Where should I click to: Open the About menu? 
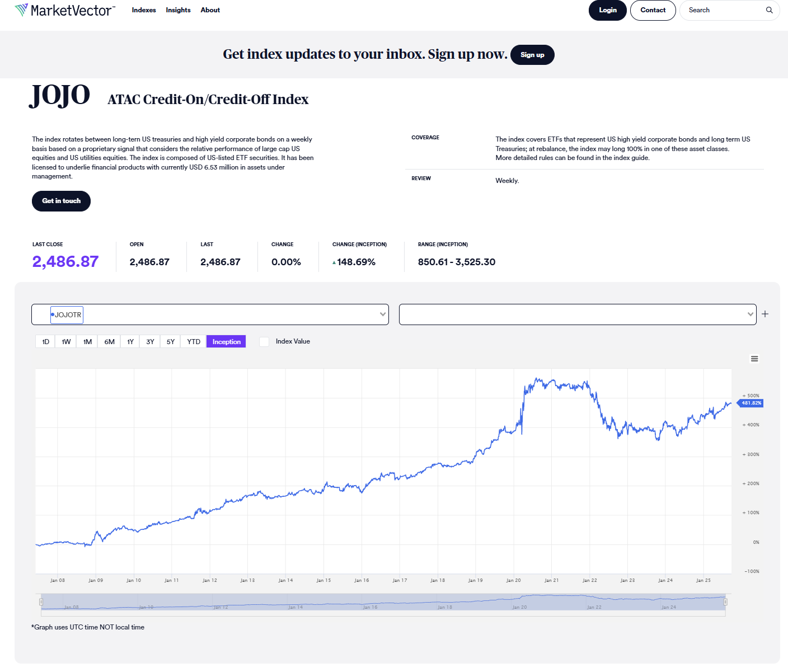[210, 10]
